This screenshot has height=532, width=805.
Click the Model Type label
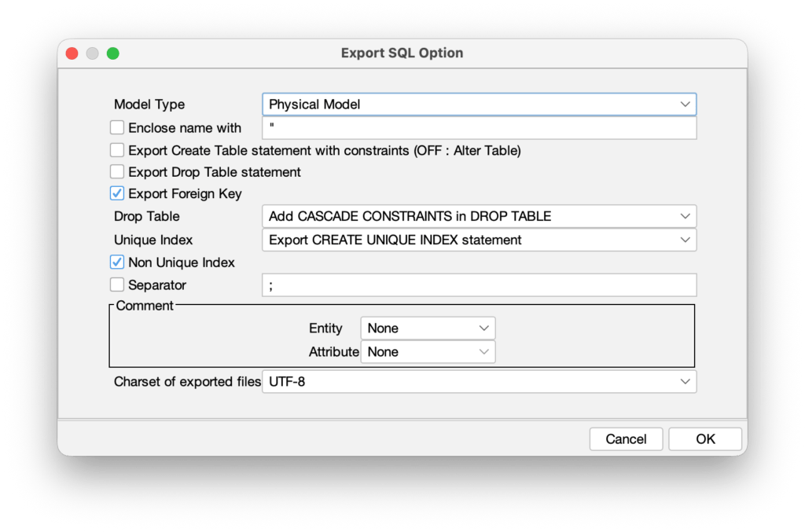(x=149, y=105)
